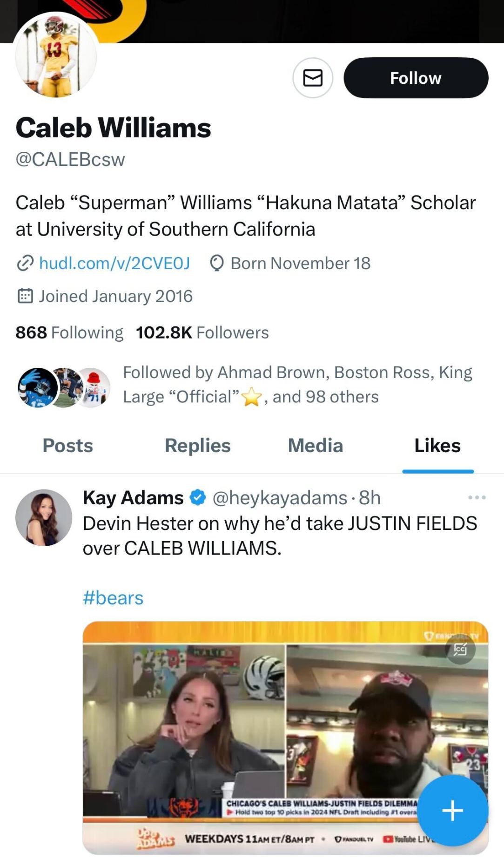The width and height of the screenshot is (504, 861).
Task: Open the direct message envelope icon
Action: [312, 78]
